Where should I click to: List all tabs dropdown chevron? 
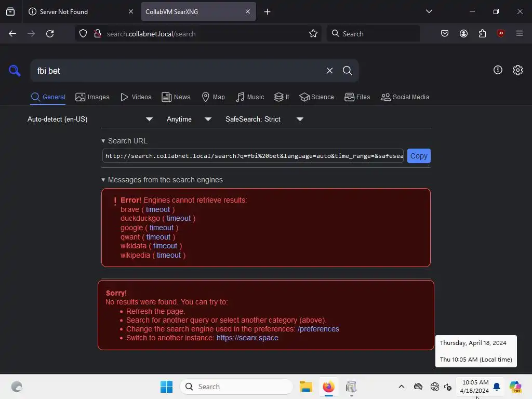pyautogui.click(x=429, y=11)
